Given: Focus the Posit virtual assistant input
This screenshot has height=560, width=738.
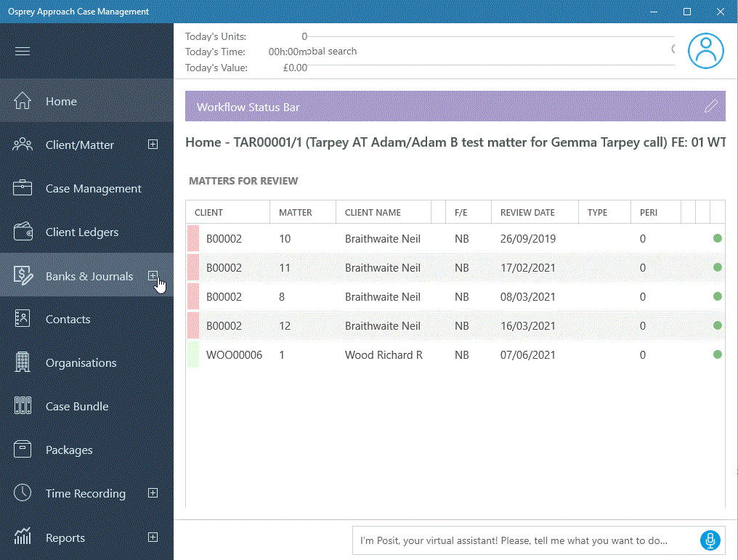Looking at the screenshot, I should (x=524, y=540).
